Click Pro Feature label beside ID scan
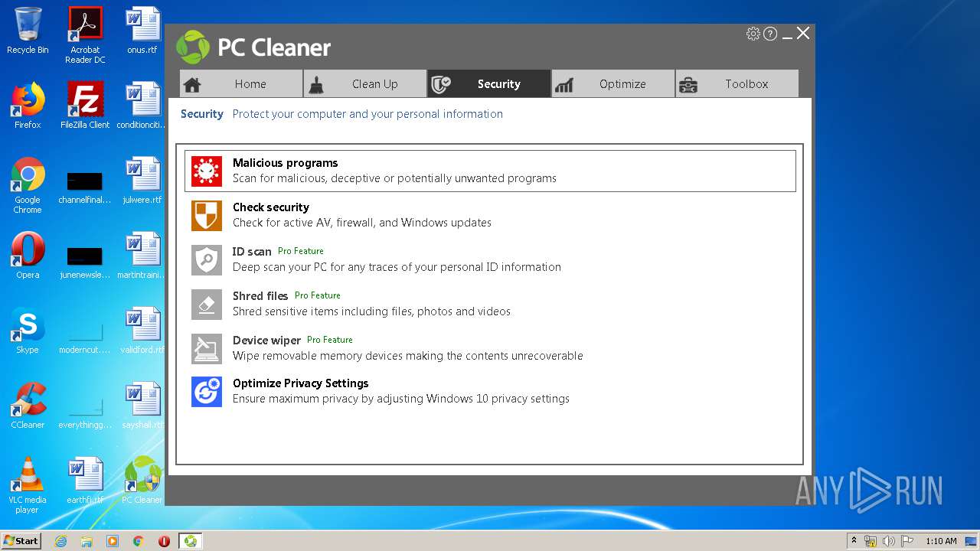The image size is (980, 551). coord(301,251)
